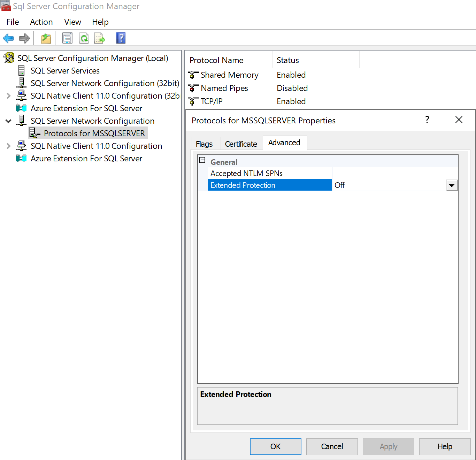Click the Back arrow toolbar icon

[8, 38]
